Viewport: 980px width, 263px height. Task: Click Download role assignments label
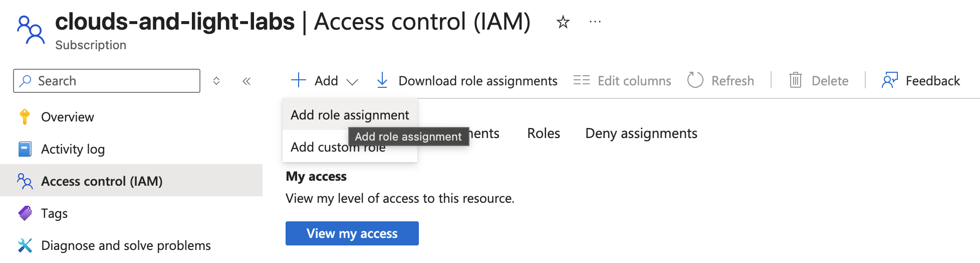478,81
